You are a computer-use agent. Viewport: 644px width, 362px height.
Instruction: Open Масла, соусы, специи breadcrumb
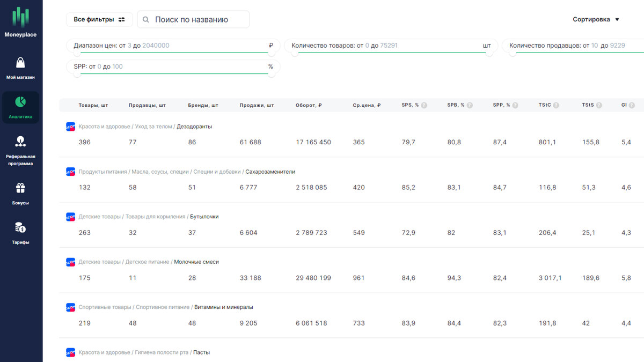160,172
